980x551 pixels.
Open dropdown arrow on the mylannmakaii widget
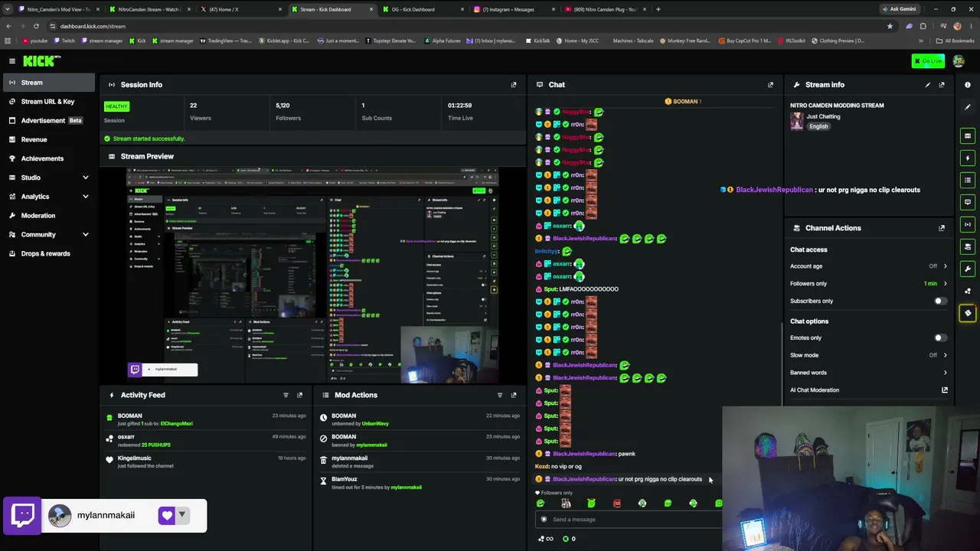(x=182, y=515)
